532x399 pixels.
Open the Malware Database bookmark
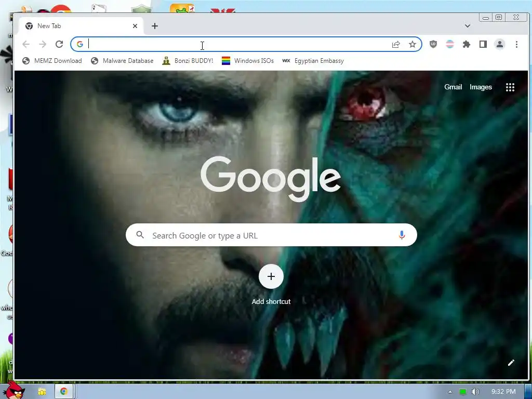[123, 61]
